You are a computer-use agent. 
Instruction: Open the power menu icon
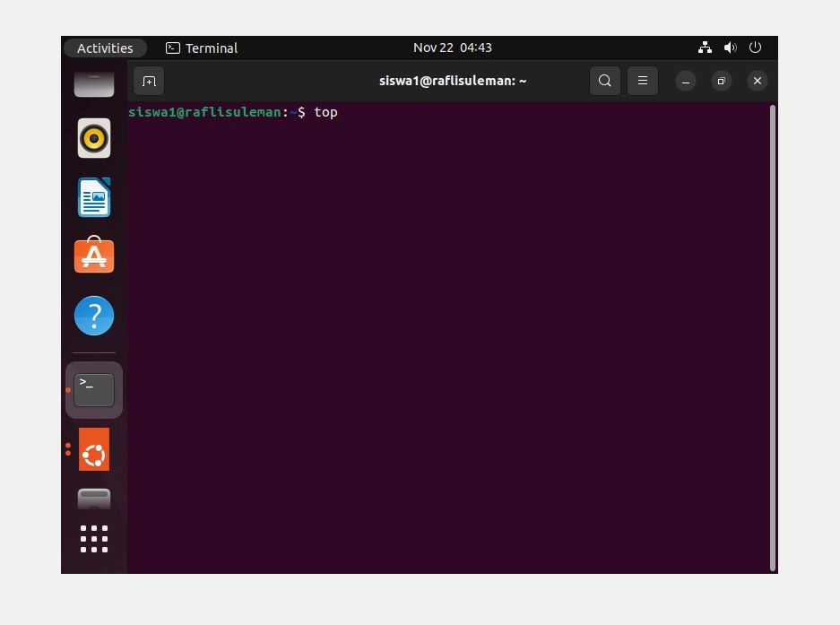(x=756, y=48)
